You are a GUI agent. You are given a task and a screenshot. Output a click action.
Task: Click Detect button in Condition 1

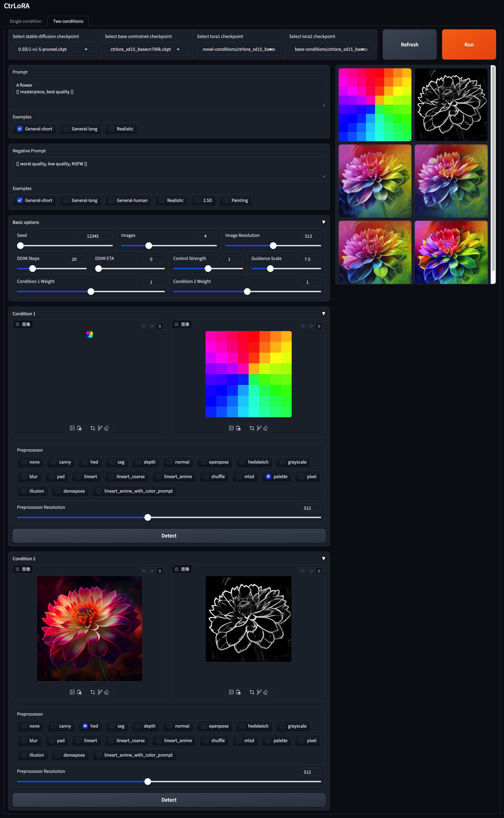tap(169, 536)
